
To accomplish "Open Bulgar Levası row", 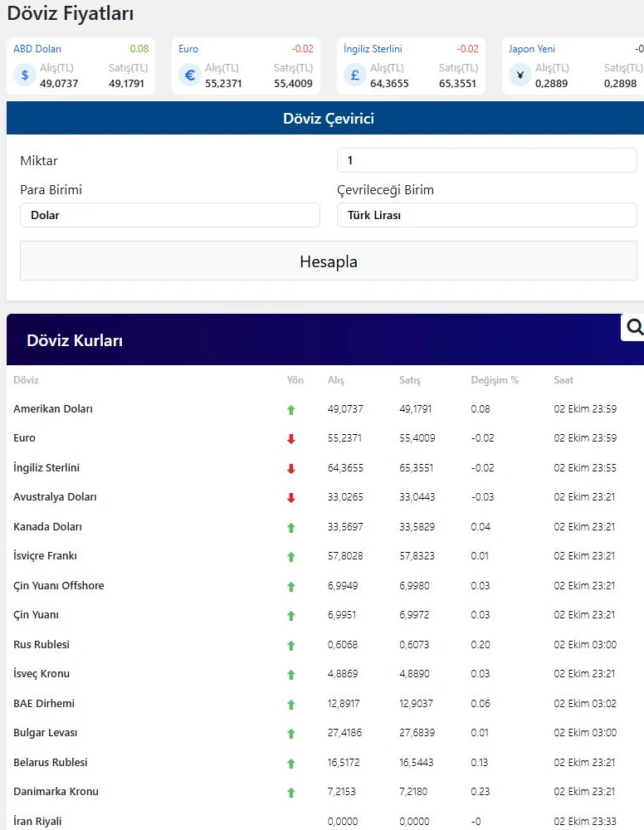I will (46, 733).
